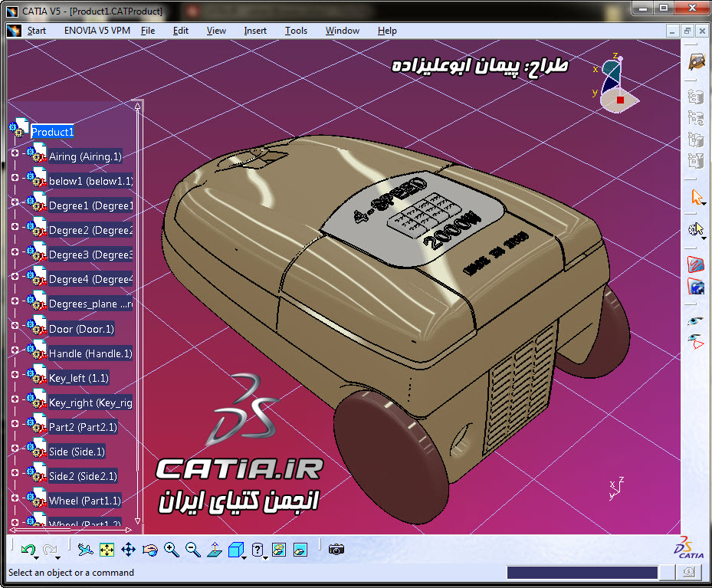Click the Zoom In magnifier
Screen dimensions: 712x588
[171, 550]
